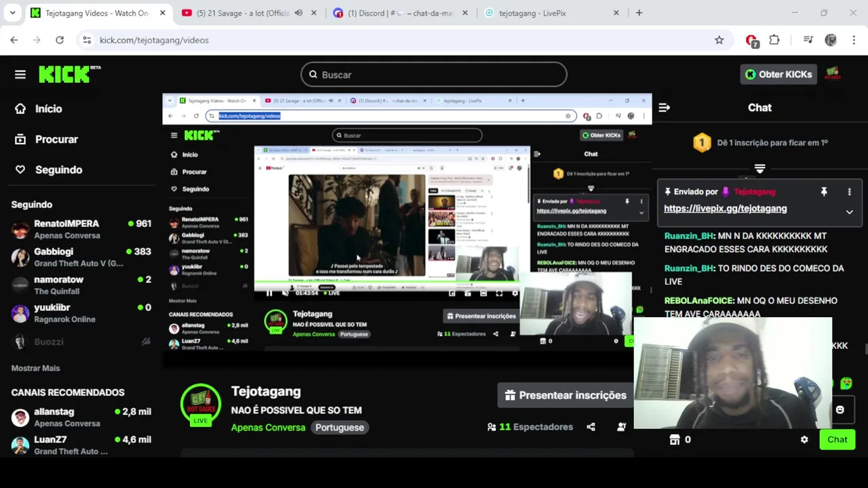Viewport: 868px width, 488px height.
Task: Mute the 21 Savage tab via its speaker icon
Action: pos(298,13)
